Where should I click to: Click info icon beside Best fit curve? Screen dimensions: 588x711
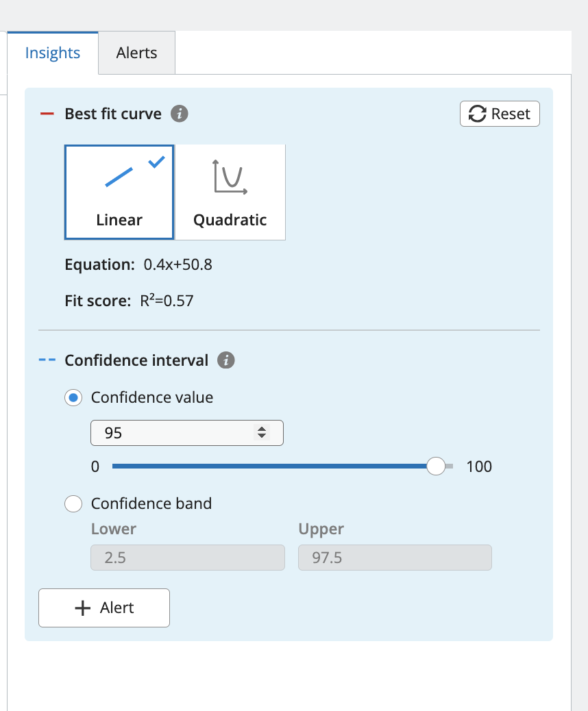[x=179, y=114]
